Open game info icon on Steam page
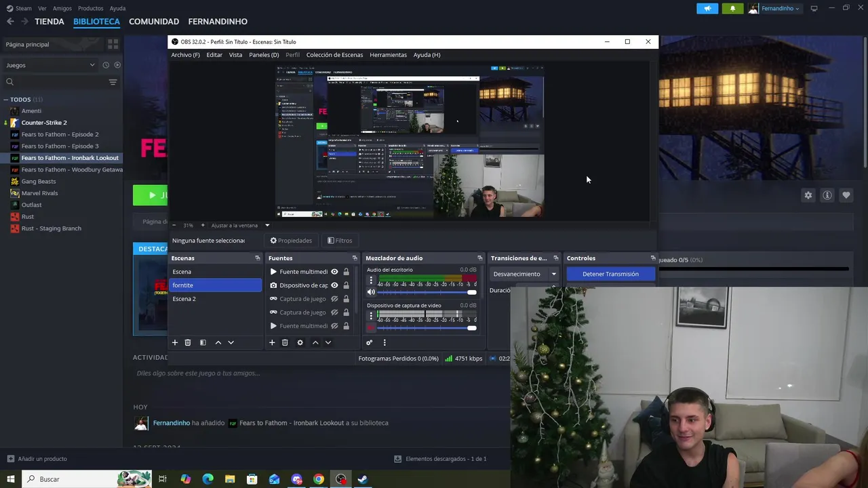Screen dimensions: 868x488 (x=827, y=195)
